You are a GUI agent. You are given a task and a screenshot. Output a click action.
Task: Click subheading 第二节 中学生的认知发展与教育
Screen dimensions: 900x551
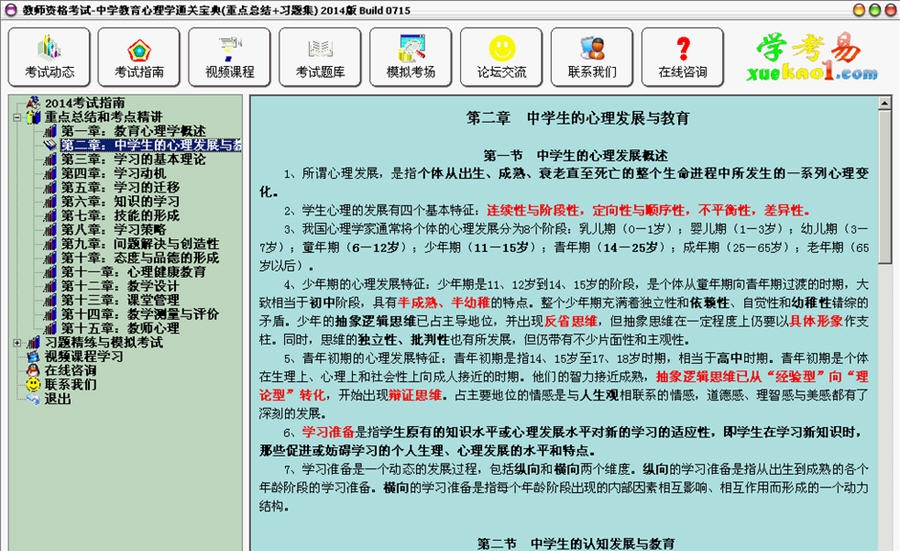[x=576, y=543]
